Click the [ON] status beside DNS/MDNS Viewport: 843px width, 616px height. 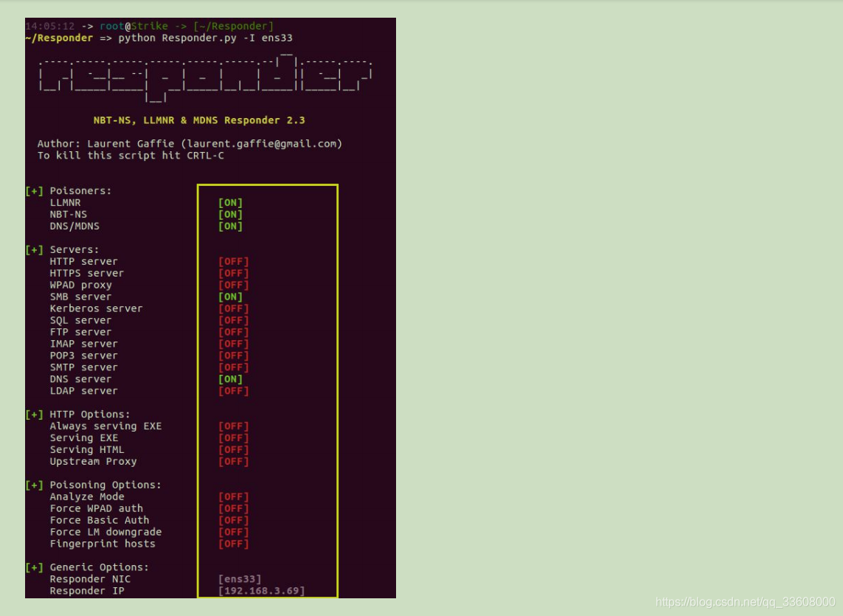point(230,226)
